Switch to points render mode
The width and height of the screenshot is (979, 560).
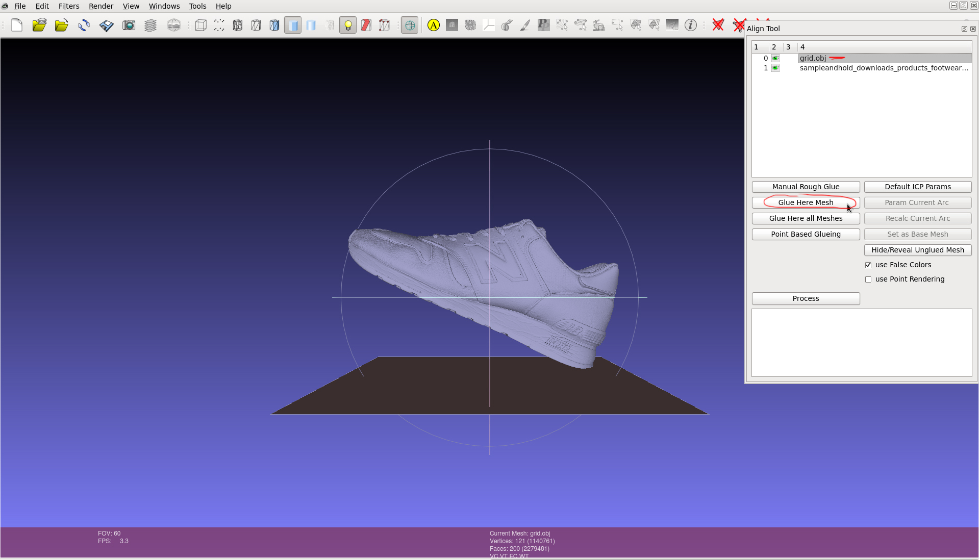219,25
